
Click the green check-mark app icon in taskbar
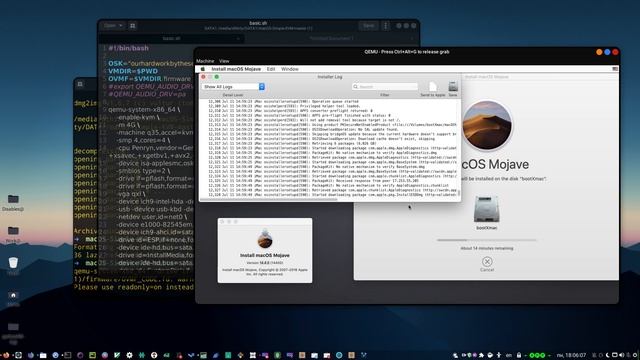point(117,356)
